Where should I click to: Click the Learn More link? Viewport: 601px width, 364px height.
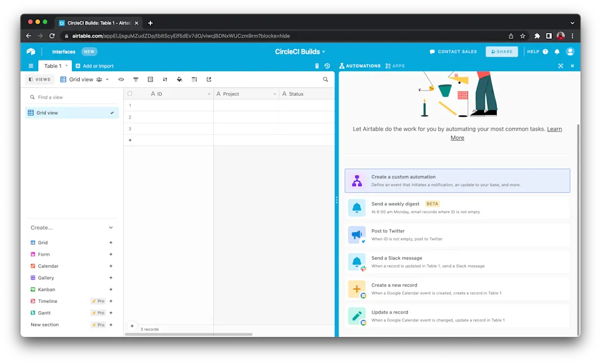(554, 129)
